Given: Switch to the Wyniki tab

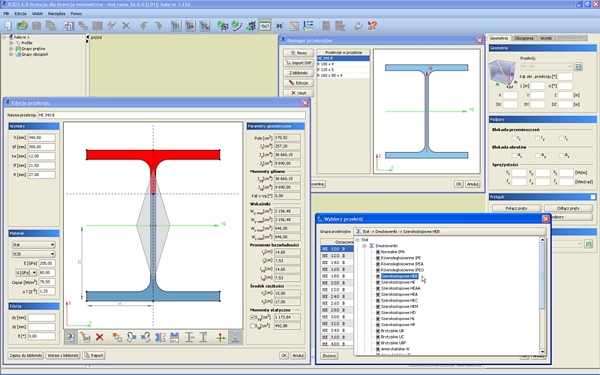Looking at the screenshot, I should [x=546, y=38].
